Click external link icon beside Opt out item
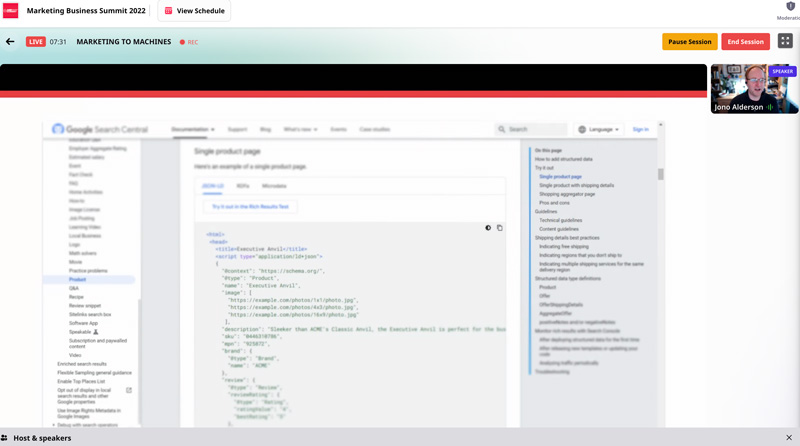Image resolution: width=800 pixels, height=446 pixels. [x=129, y=390]
